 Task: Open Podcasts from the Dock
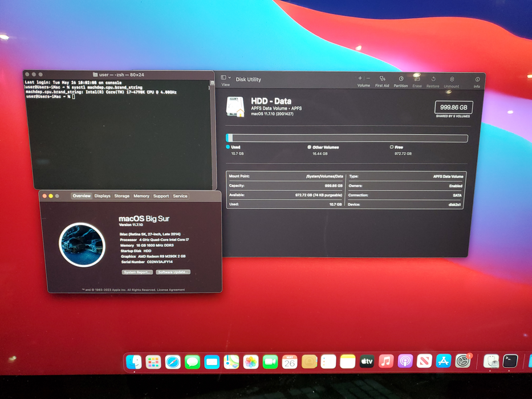coord(405,361)
